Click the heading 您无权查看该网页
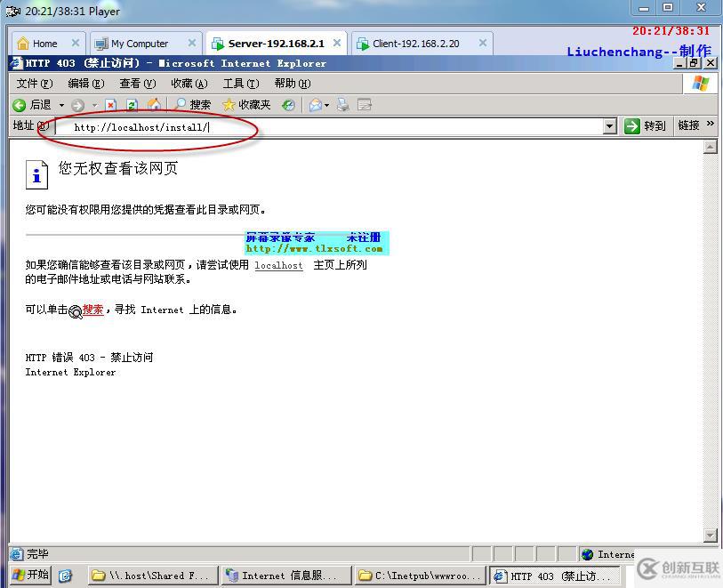Viewport: 723px width, 588px height. tap(118, 168)
